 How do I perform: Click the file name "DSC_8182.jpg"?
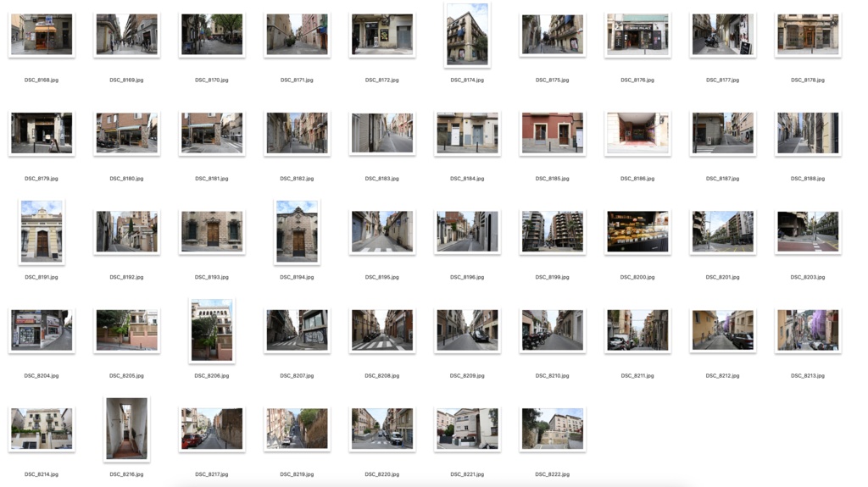coord(298,179)
